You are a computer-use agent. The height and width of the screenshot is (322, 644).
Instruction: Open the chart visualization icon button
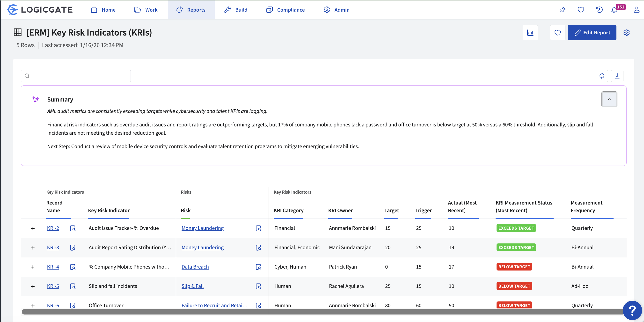tap(530, 32)
